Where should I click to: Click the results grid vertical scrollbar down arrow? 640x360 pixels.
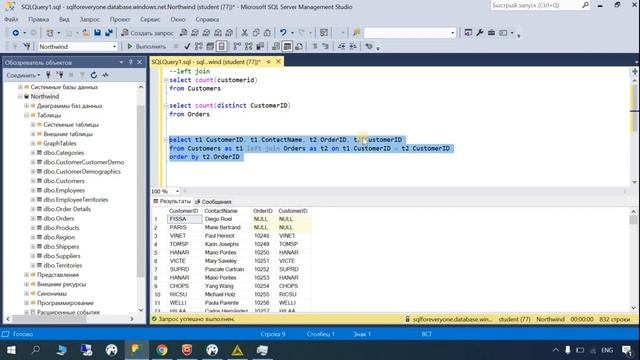point(633,308)
